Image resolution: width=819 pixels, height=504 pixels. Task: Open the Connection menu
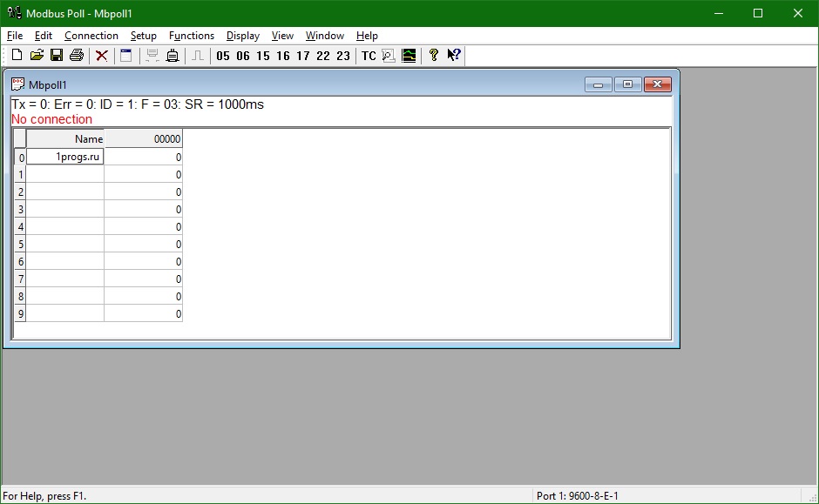click(91, 36)
